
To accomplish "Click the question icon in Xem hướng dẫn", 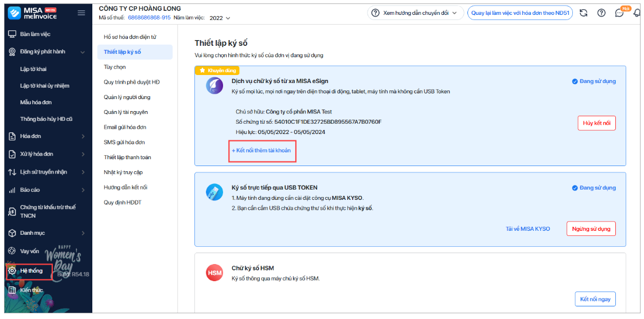I will click(375, 13).
